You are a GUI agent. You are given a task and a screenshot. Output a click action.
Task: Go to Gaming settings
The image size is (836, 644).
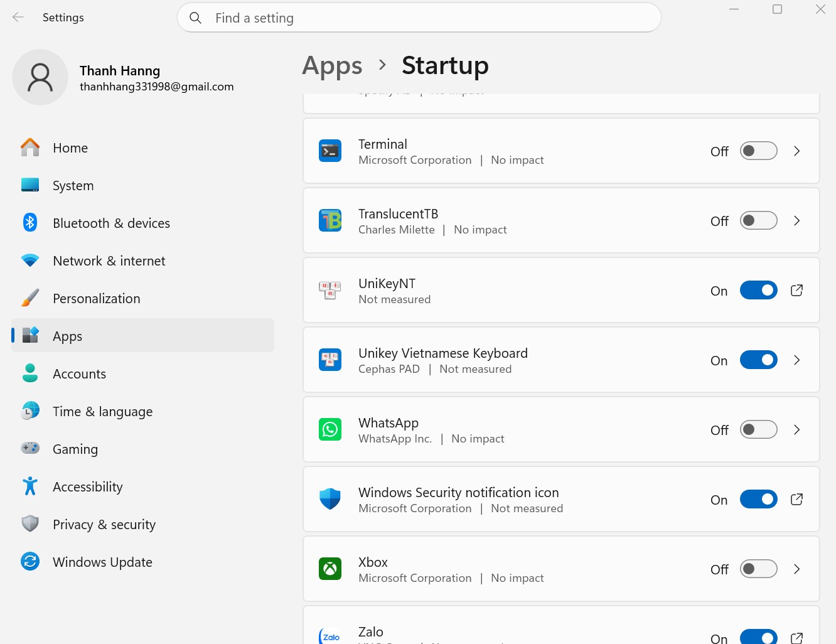click(142, 449)
